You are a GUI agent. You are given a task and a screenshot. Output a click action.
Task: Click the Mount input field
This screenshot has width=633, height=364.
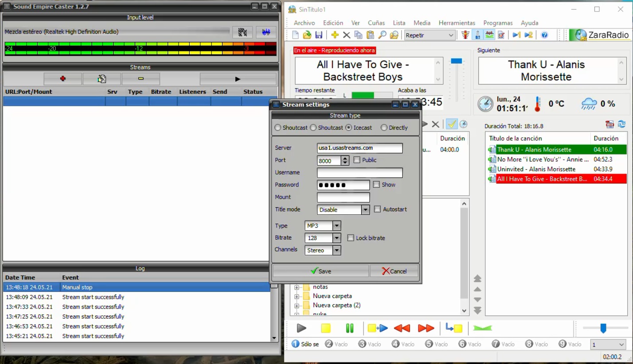(x=343, y=197)
